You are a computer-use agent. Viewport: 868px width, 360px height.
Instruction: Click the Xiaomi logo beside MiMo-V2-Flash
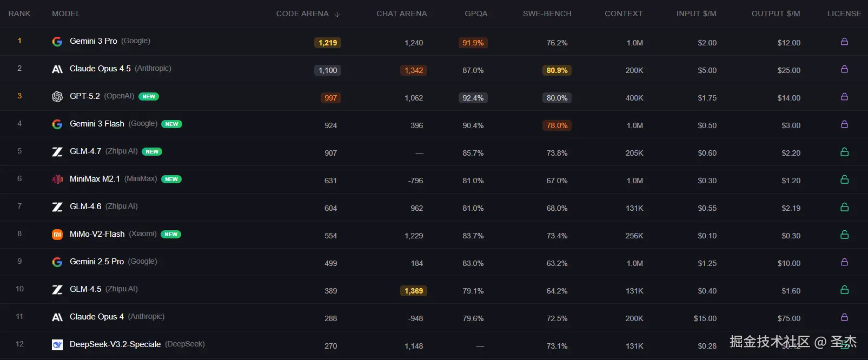point(57,235)
